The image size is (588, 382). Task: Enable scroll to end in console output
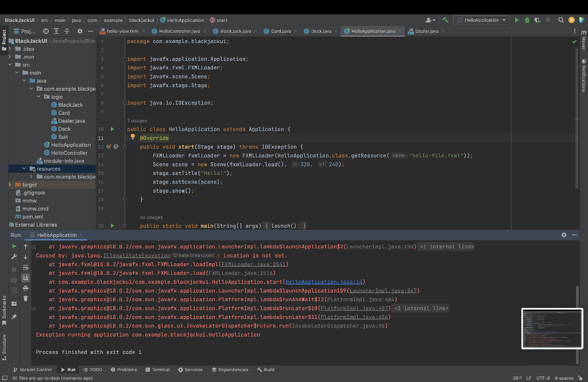click(26, 278)
